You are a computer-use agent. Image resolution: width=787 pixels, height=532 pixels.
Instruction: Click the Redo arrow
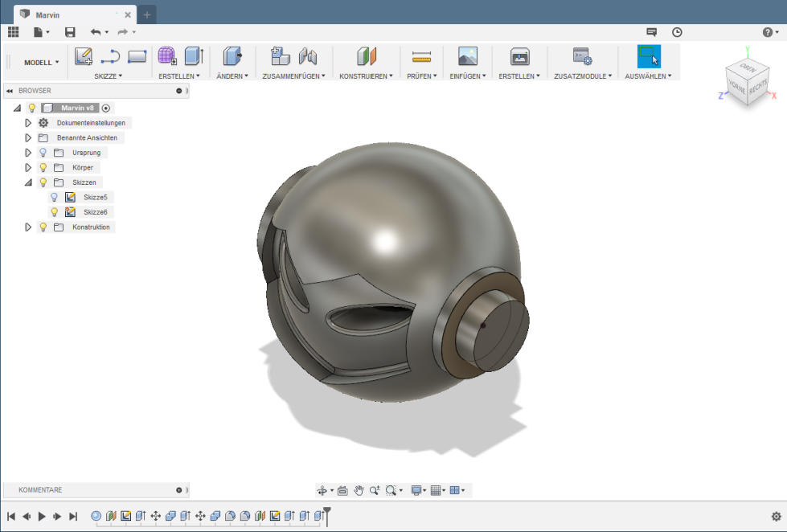tap(122, 32)
